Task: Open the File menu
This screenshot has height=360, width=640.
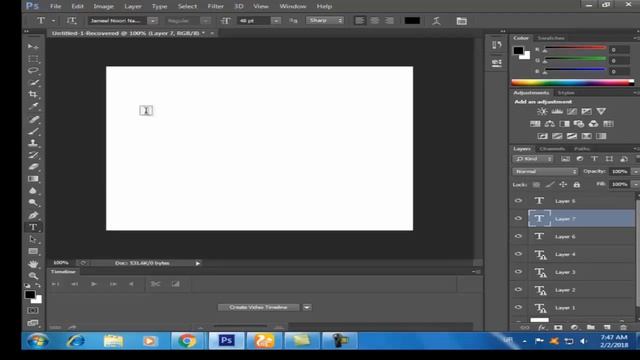Action: pyautogui.click(x=56, y=6)
